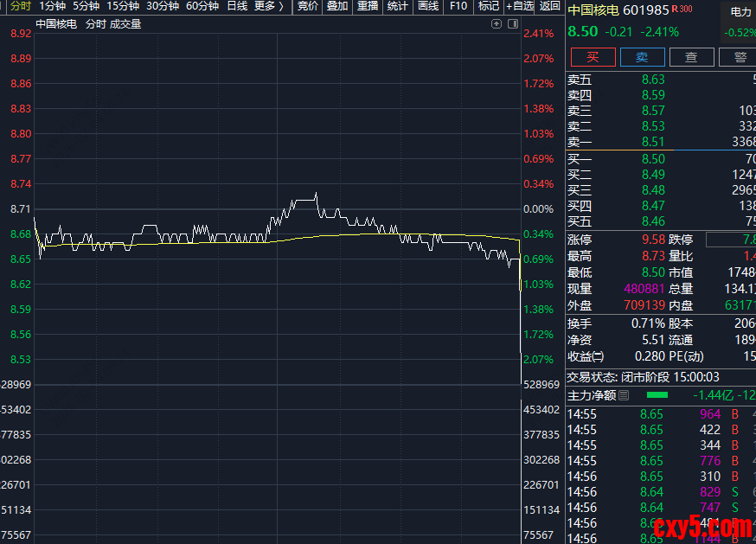Open the 电力 sector link
756x544 pixels.
(740, 12)
